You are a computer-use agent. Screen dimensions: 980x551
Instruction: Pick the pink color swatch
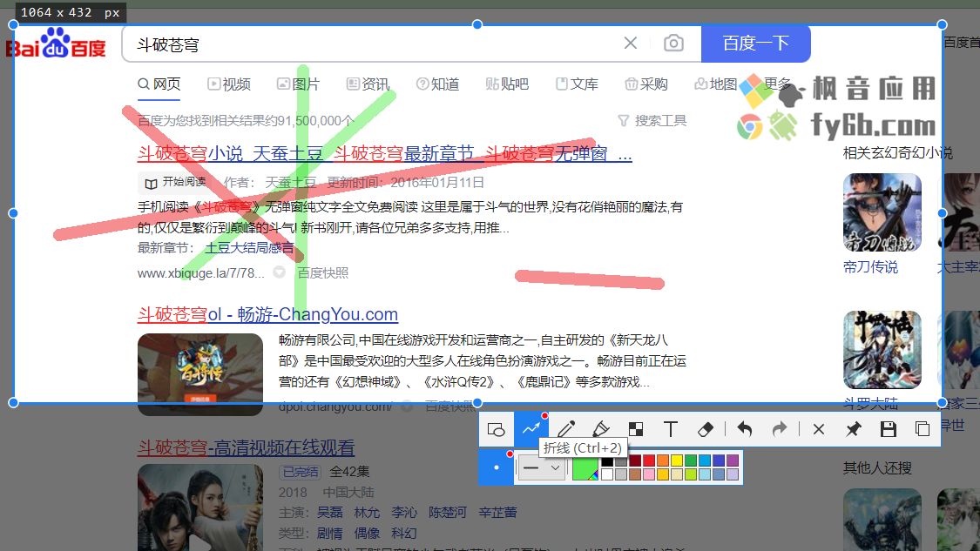coord(649,474)
